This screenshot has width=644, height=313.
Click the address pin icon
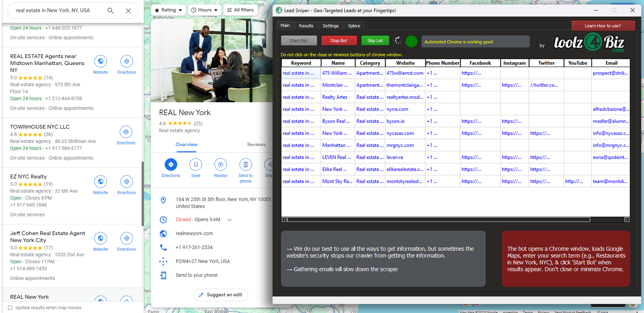point(163,200)
